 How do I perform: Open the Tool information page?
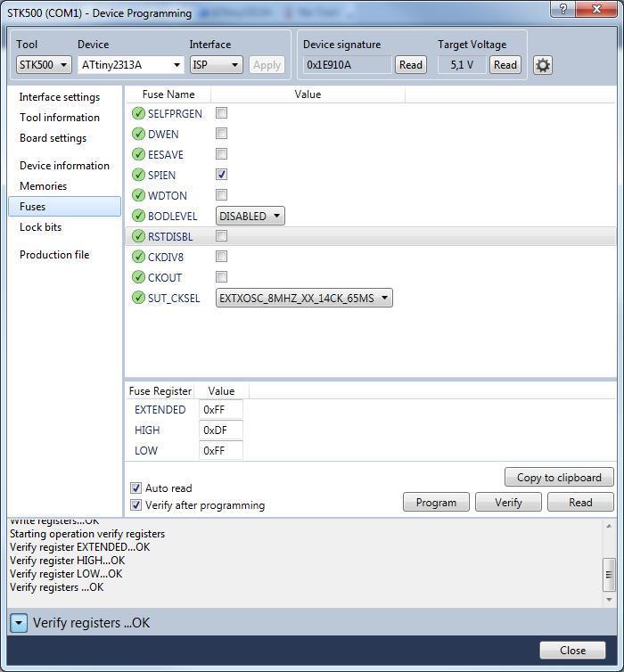60,118
